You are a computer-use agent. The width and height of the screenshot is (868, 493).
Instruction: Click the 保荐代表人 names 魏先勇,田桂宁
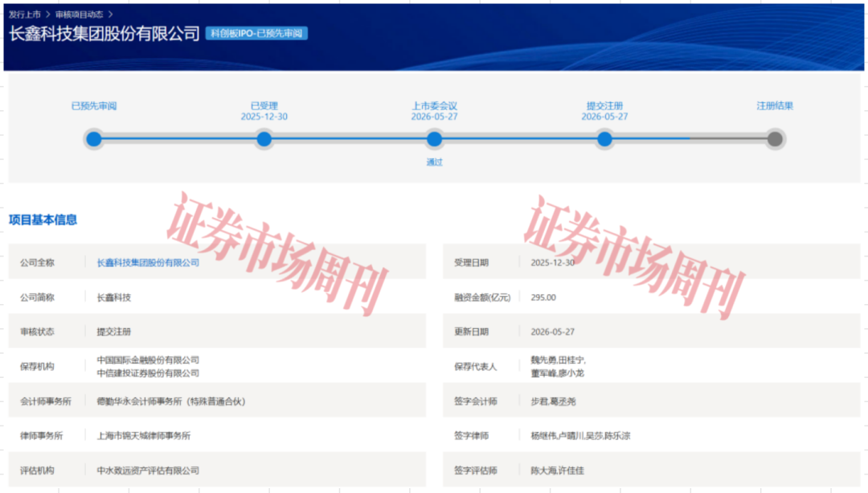[x=558, y=360]
